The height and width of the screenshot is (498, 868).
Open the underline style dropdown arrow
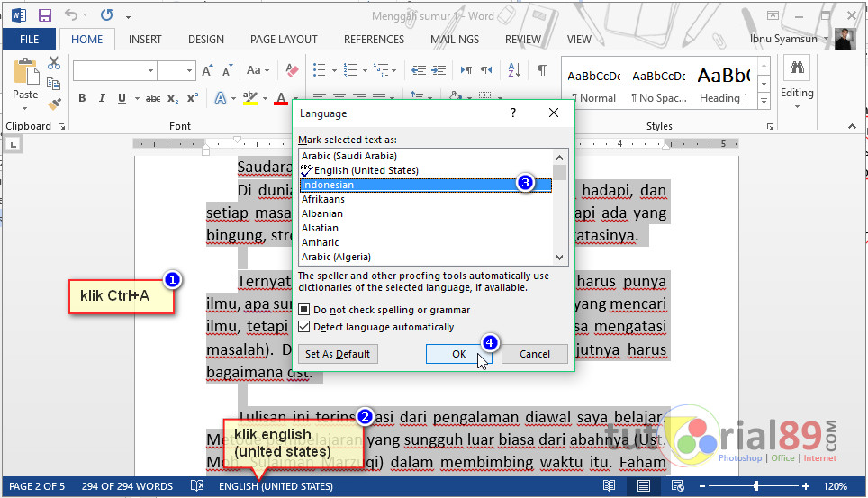coord(137,98)
